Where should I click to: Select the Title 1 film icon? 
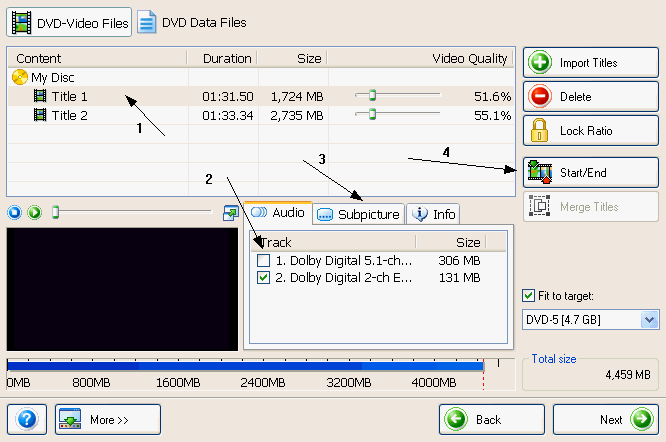[40, 96]
